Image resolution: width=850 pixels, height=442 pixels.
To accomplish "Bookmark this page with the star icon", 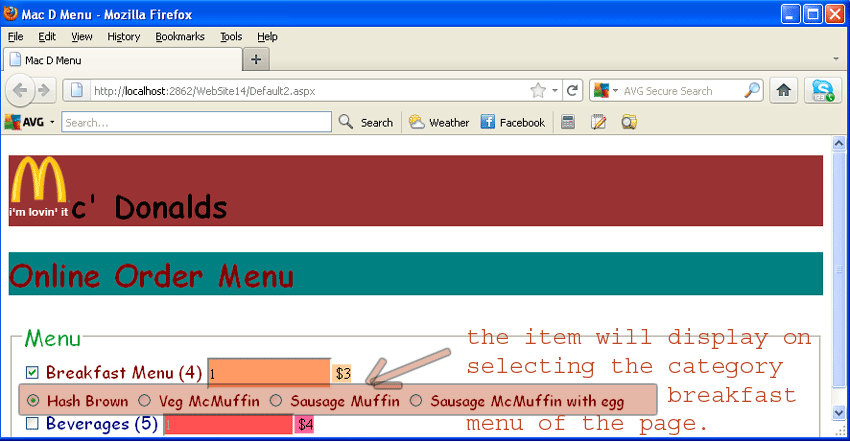I will [538, 91].
